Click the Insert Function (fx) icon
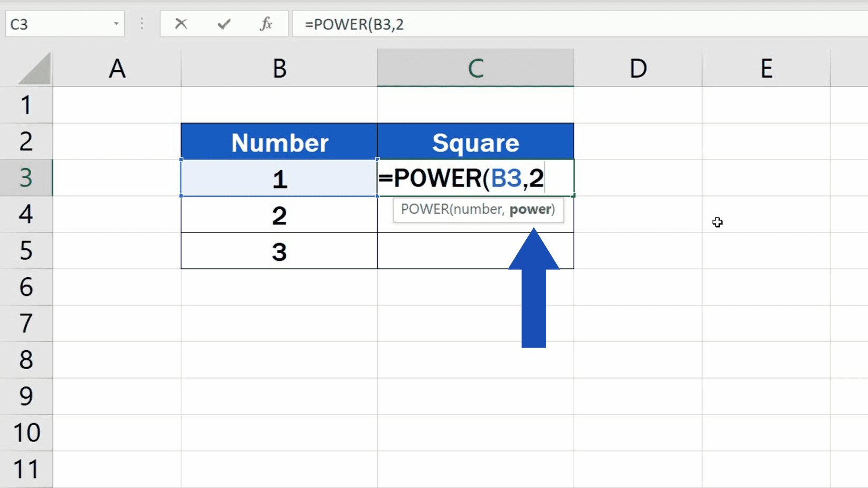This screenshot has width=868, height=488. coord(266,24)
